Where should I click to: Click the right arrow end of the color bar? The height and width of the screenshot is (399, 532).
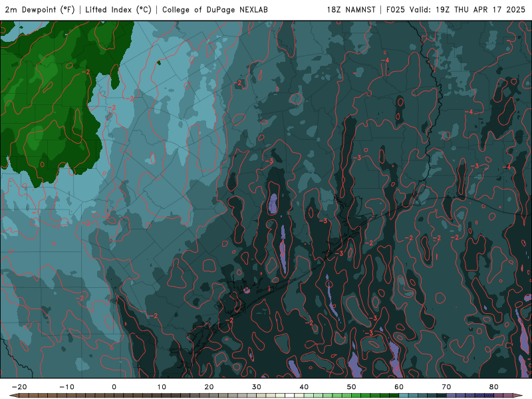[x=518, y=395]
